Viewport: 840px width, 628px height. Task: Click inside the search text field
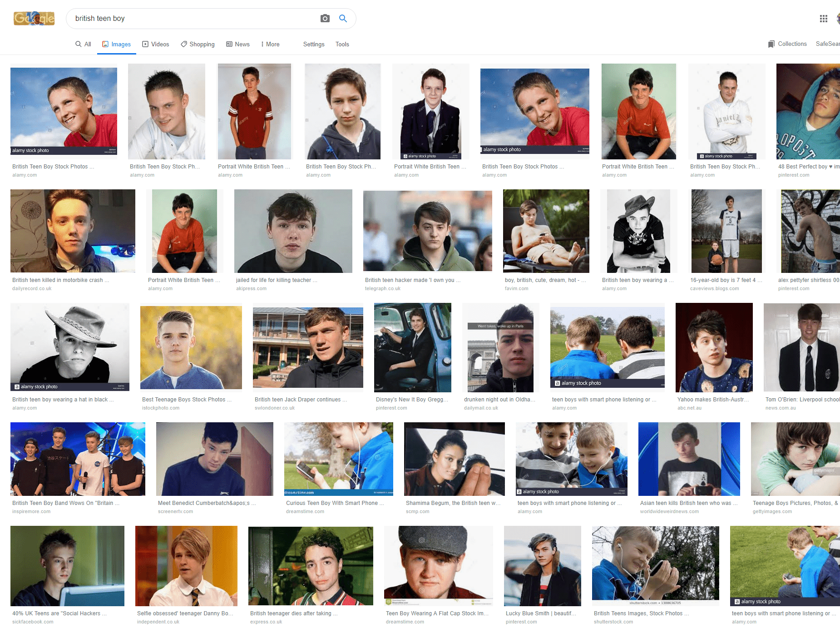(191, 19)
